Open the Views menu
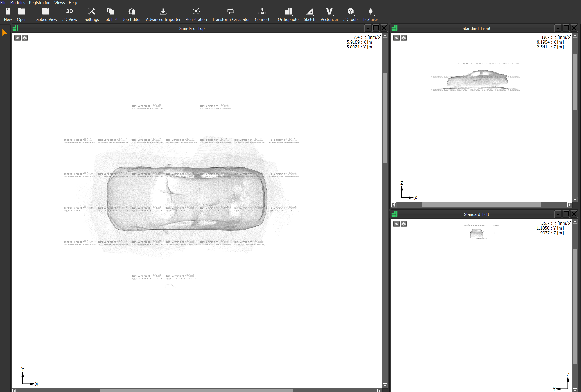This screenshot has height=392, width=581. coord(60,3)
